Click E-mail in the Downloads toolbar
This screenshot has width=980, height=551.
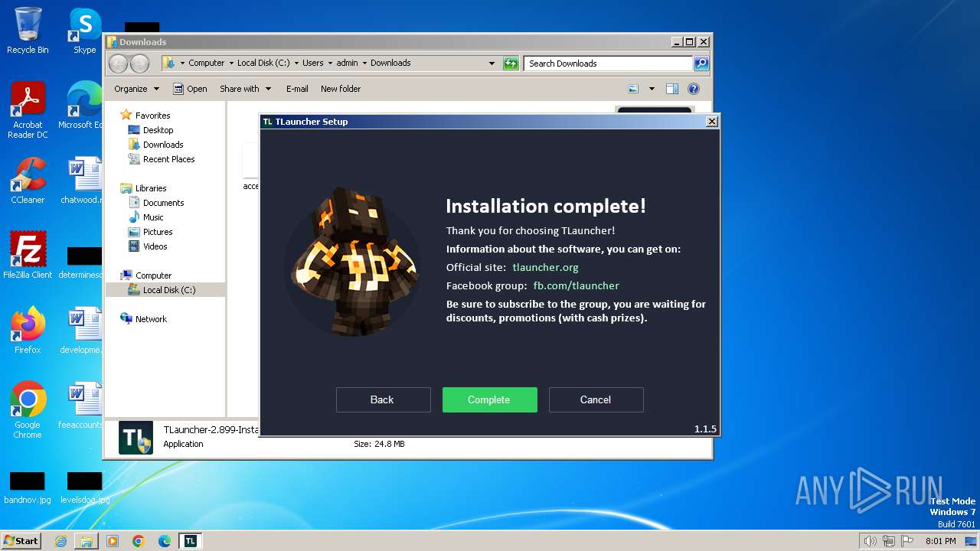[297, 89]
